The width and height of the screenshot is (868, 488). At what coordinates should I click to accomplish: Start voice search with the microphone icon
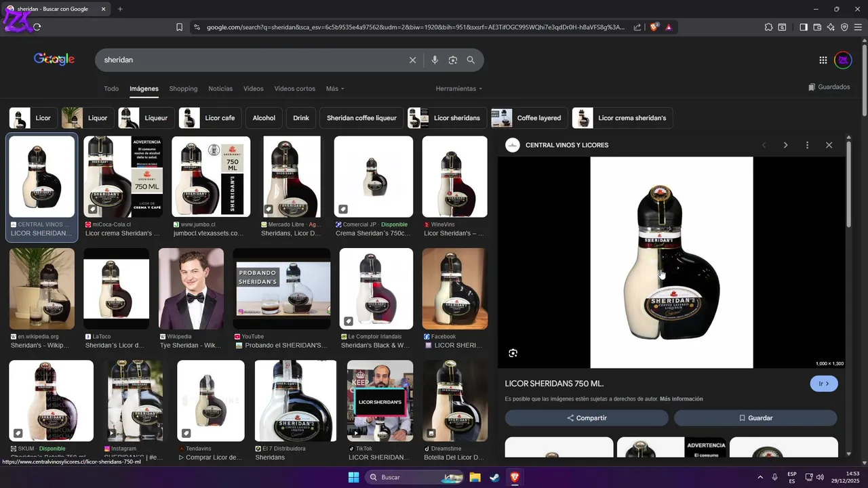point(435,60)
